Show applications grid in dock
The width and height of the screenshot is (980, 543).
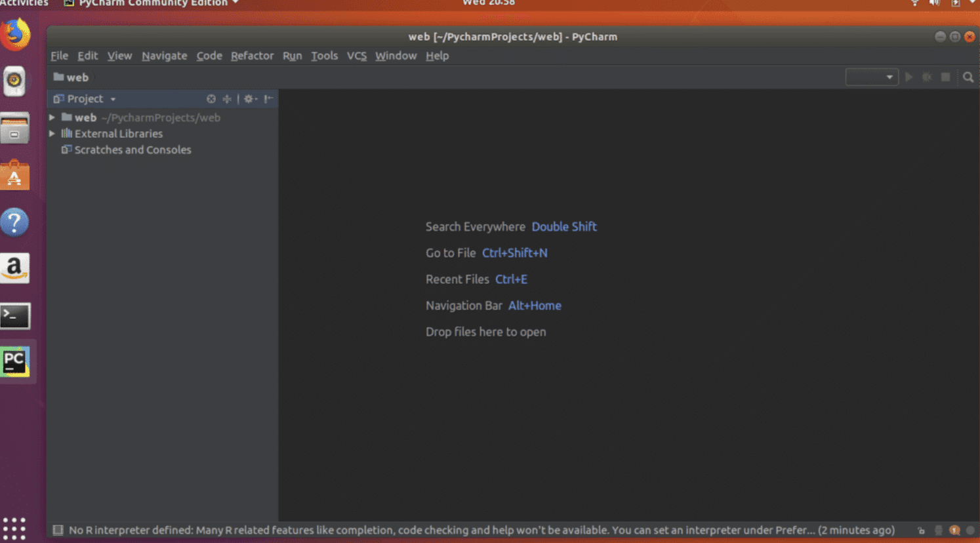pyautogui.click(x=14, y=528)
